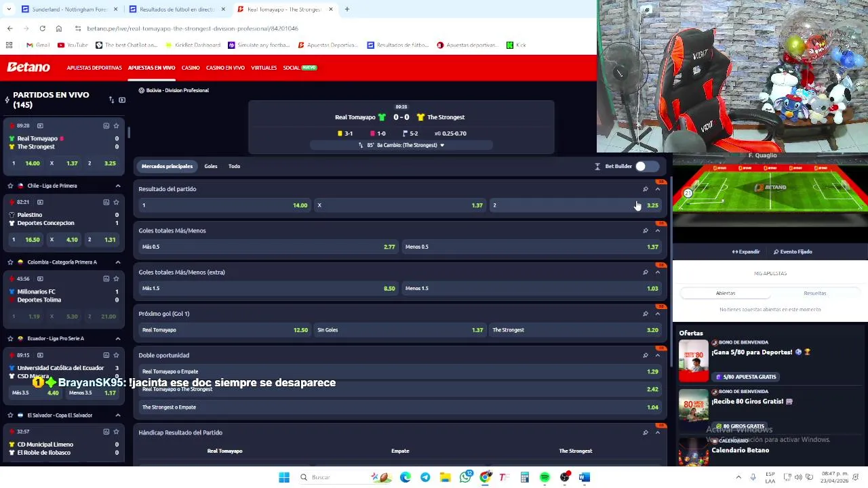Screen dimensions: 868x488
Task: Open Casino menu item
Action: [191, 68]
